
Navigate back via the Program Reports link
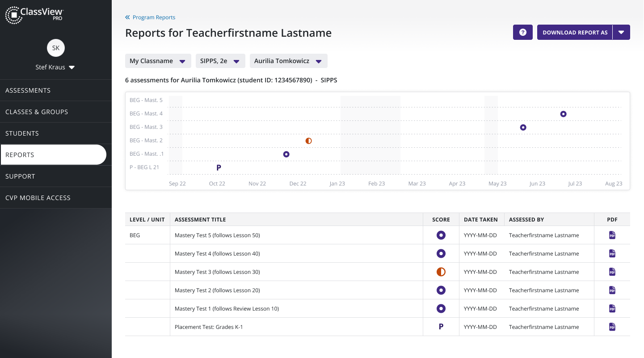154,17
